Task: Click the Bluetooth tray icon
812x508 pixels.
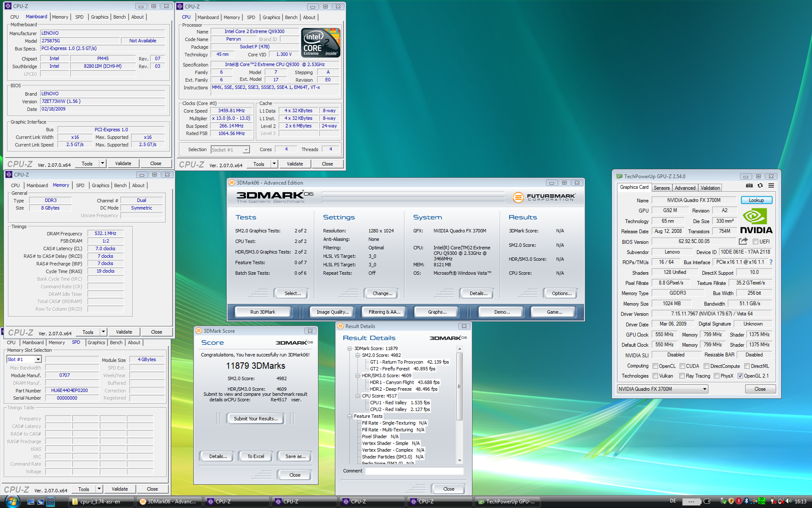Action: (746, 501)
